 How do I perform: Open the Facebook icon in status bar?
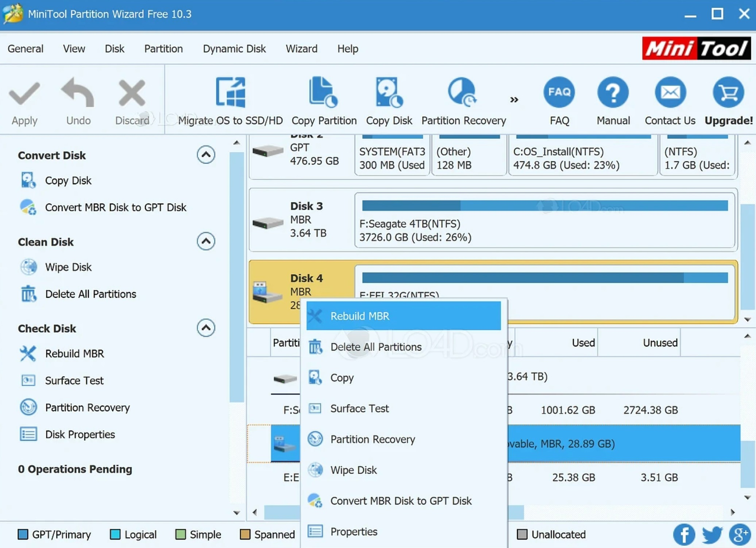pos(684,535)
